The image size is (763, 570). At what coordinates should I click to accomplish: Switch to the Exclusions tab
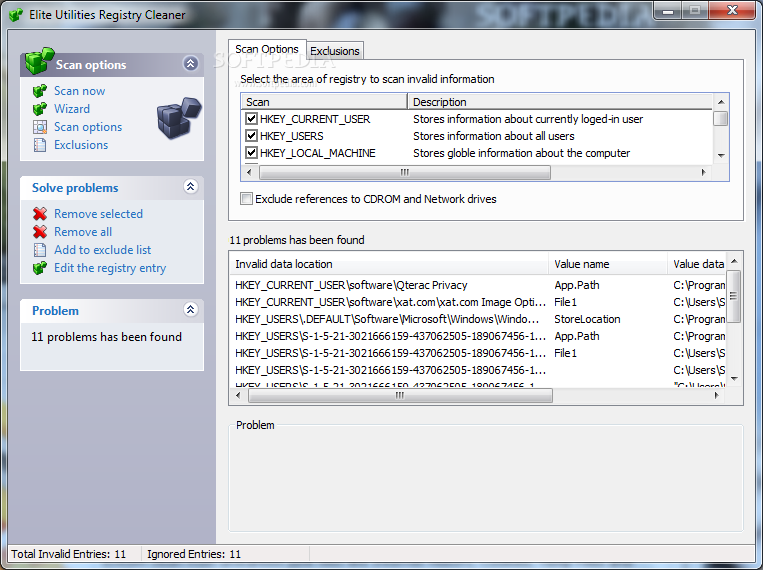point(335,51)
